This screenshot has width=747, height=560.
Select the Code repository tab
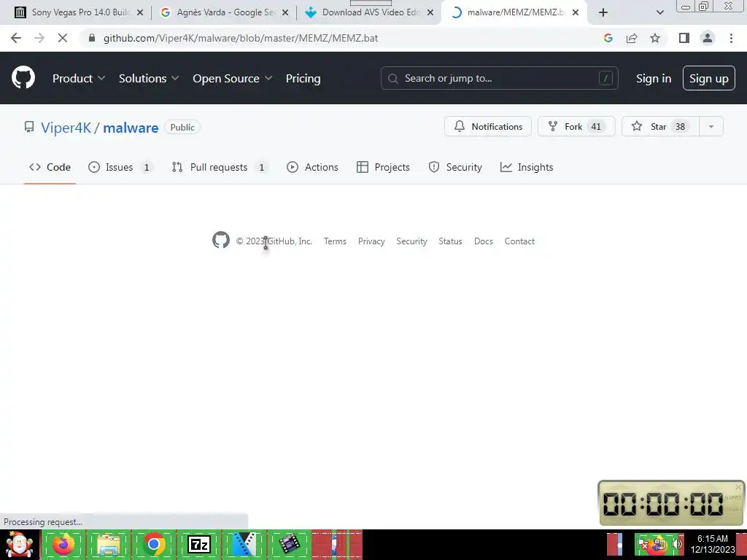click(x=50, y=167)
